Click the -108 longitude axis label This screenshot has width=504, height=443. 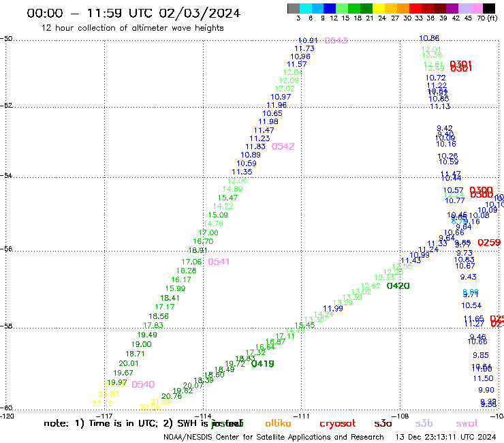400,416
